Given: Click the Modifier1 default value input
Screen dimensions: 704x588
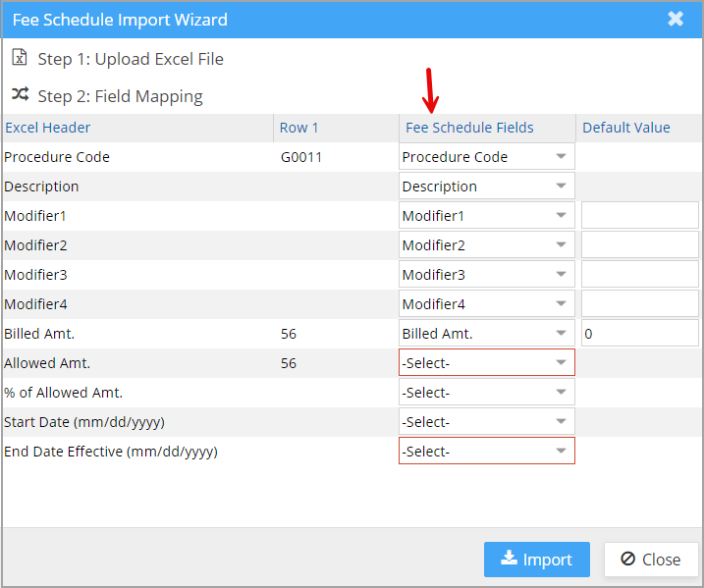Looking at the screenshot, I should point(640,215).
